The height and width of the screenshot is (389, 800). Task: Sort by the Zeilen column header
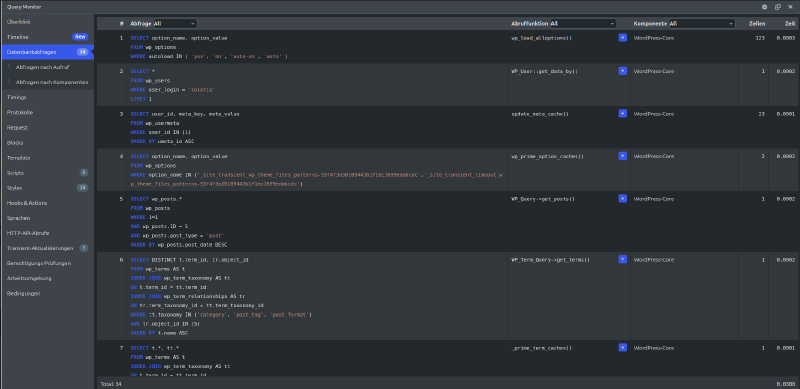757,23
